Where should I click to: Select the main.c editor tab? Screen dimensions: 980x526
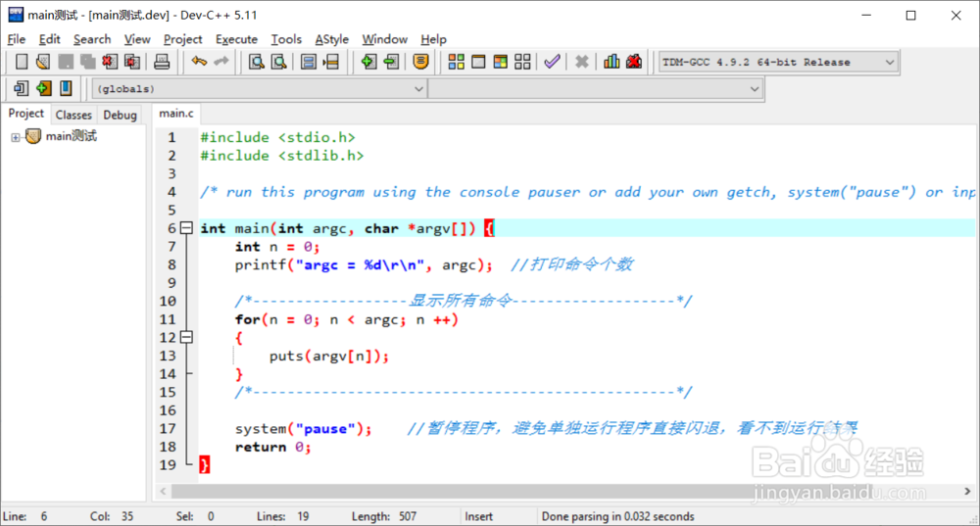tap(176, 114)
